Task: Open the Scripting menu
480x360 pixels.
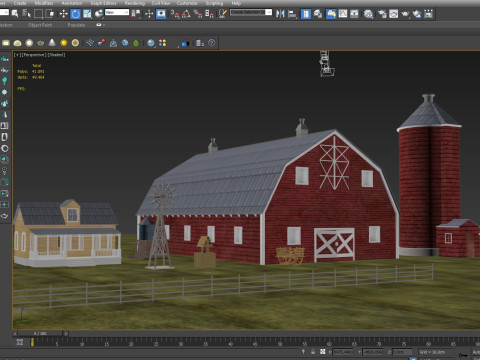Action: coord(214,3)
